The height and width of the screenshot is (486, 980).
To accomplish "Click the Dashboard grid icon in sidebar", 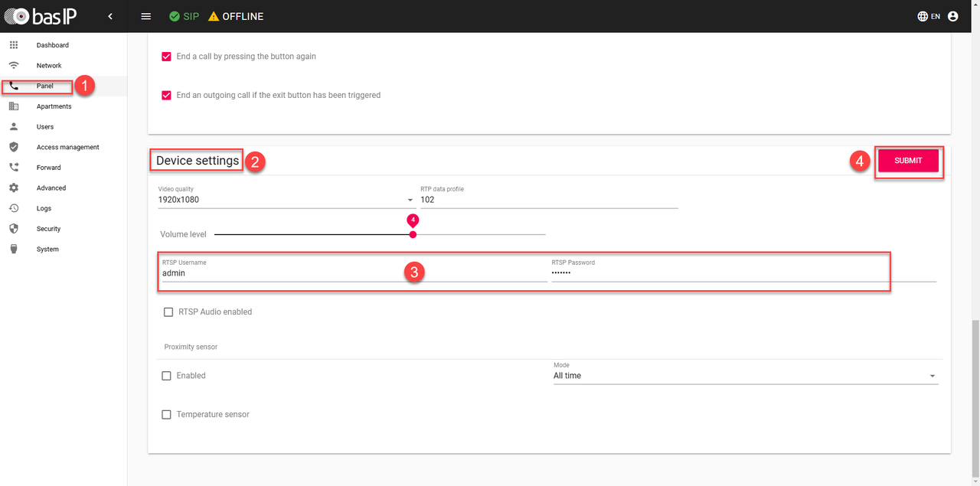I will [14, 45].
